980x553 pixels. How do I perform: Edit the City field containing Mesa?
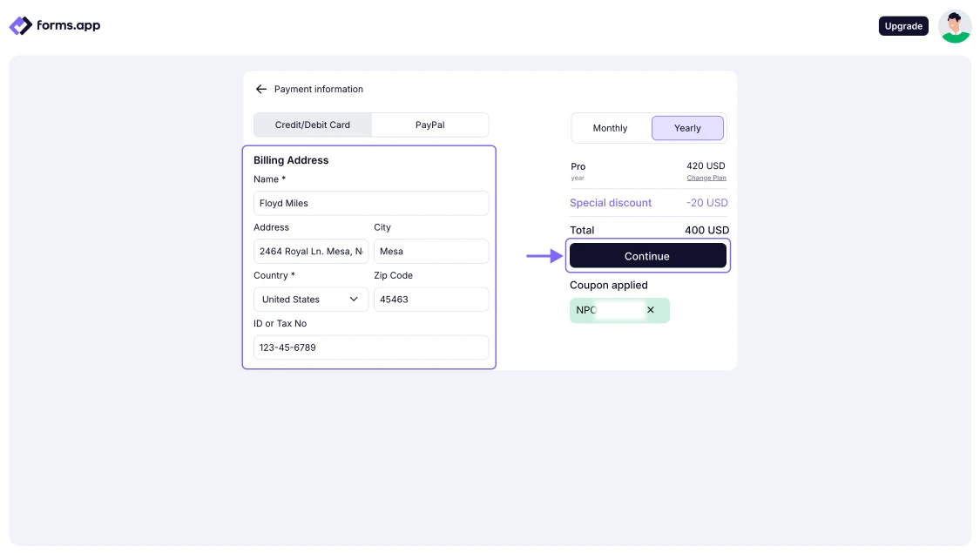tap(430, 252)
